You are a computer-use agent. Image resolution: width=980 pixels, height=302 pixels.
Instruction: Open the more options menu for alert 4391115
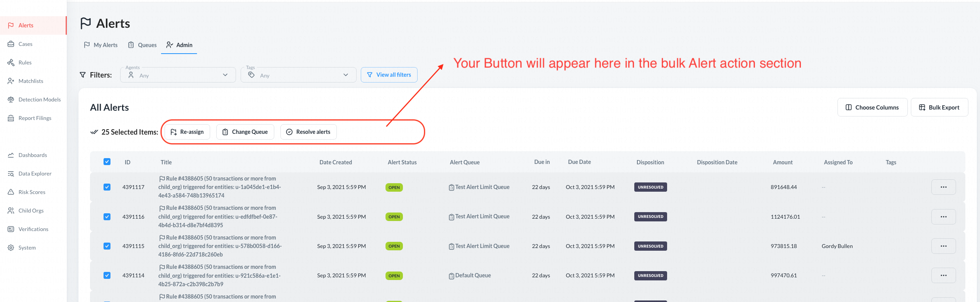point(944,246)
